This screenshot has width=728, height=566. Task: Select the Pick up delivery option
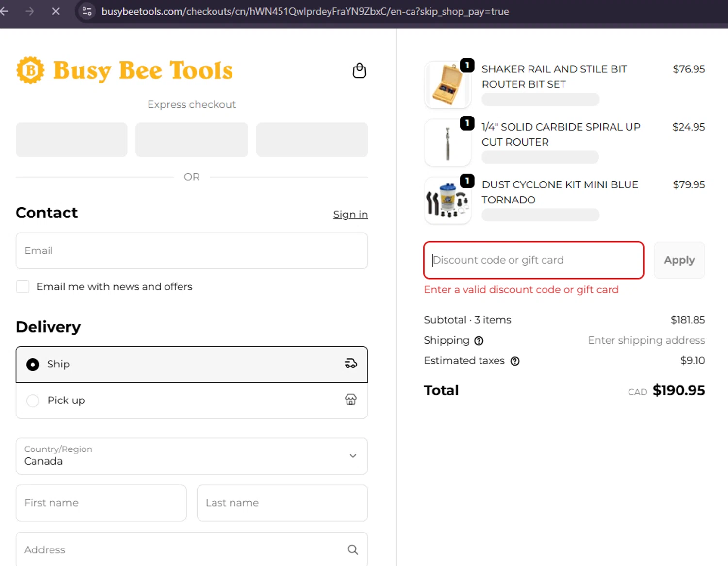tap(192, 400)
